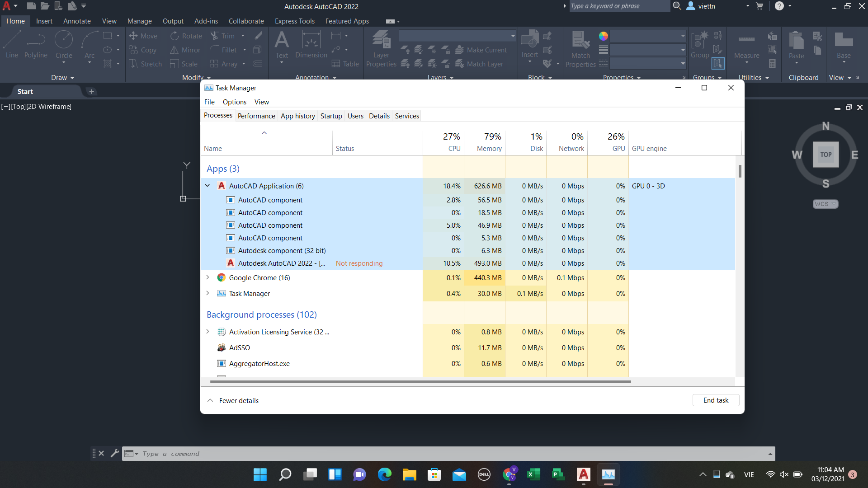
Task: Click the End task button
Action: 716,400
